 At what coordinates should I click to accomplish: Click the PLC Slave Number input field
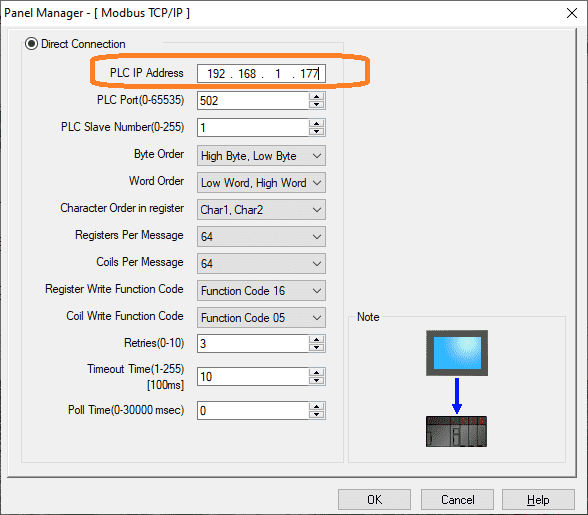[x=253, y=128]
